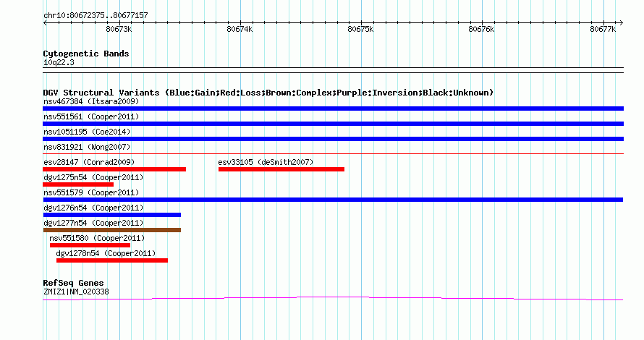
Task: Click the nsv551580 (Cooper2011) red bar
Action: click(90, 245)
